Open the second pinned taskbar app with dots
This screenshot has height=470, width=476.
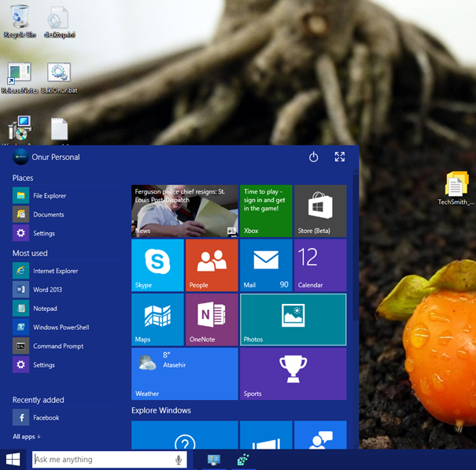click(243, 460)
